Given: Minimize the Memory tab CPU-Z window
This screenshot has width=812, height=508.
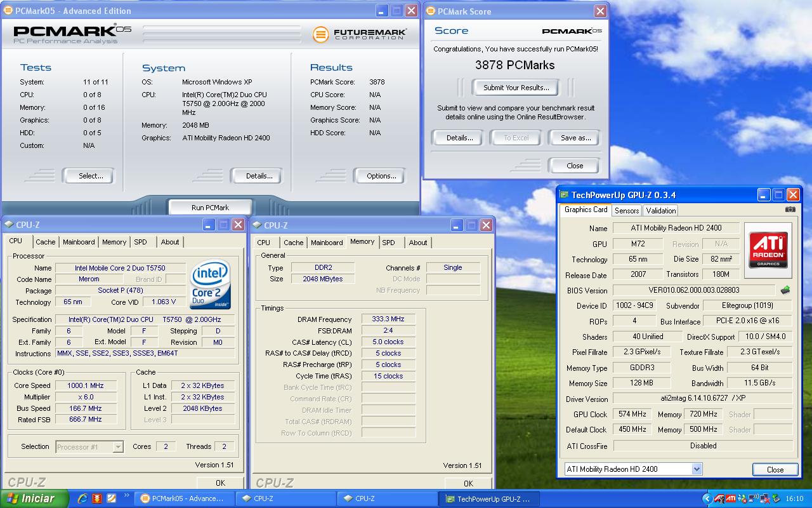Looking at the screenshot, I should click(456, 225).
